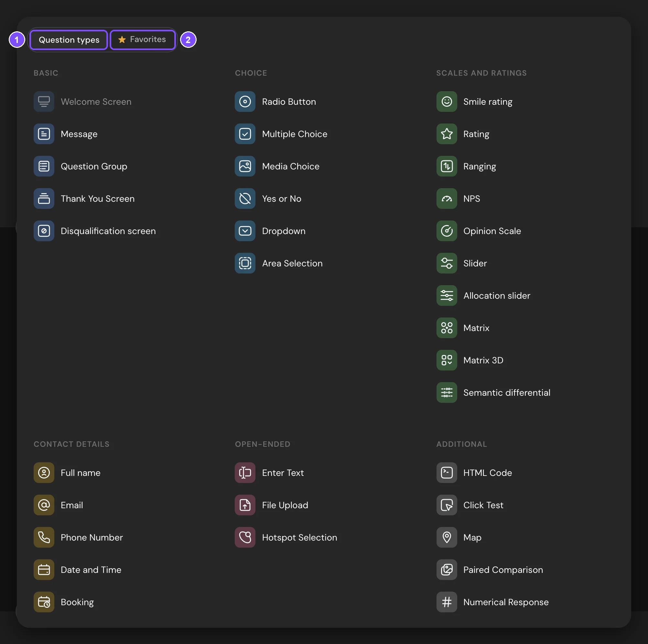
Task: Click the Allocation slider icon
Action: pos(447,295)
